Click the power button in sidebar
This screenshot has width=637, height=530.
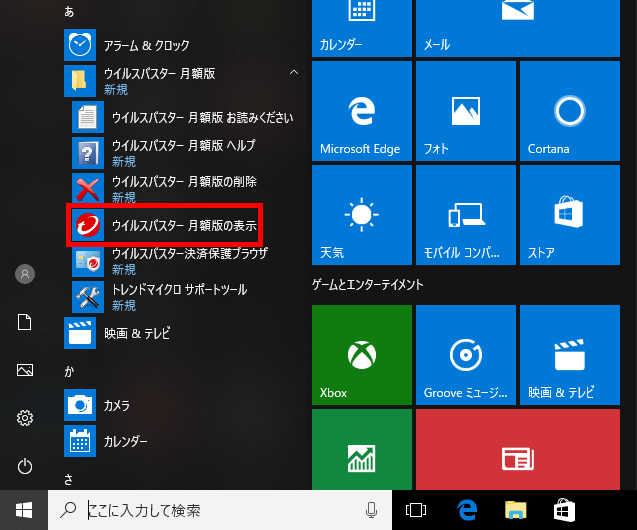pyautogui.click(x=25, y=466)
